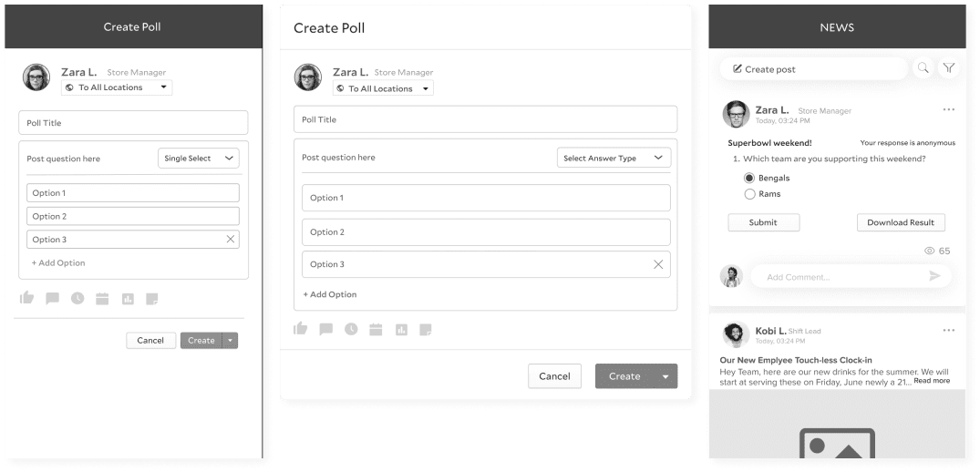Expand To All Locations dropdown in left panel
The width and height of the screenshot is (980, 472).
(x=116, y=87)
